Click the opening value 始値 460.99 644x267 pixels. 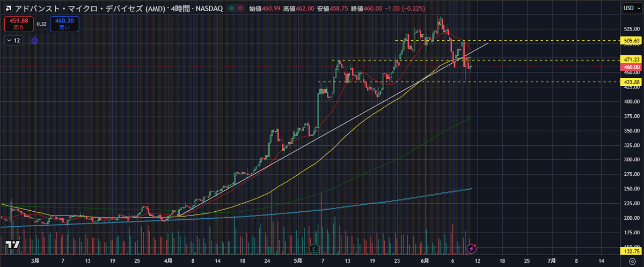(x=265, y=9)
